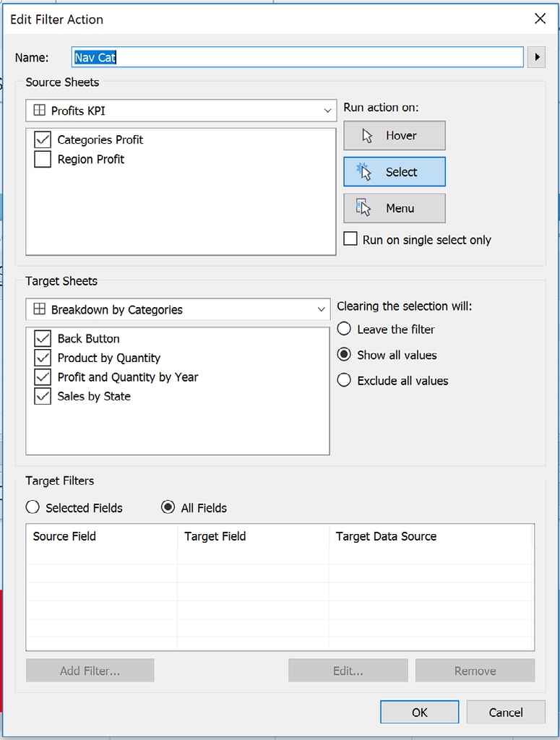Uncheck Product by Quantity target sheet
560x740 pixels.
(x=43, y=358)
